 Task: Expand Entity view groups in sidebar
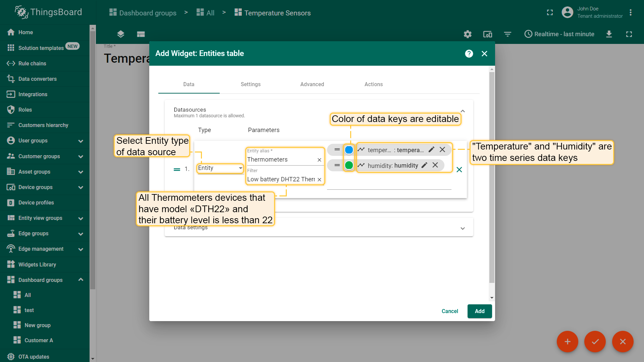[x=80, y=219]
